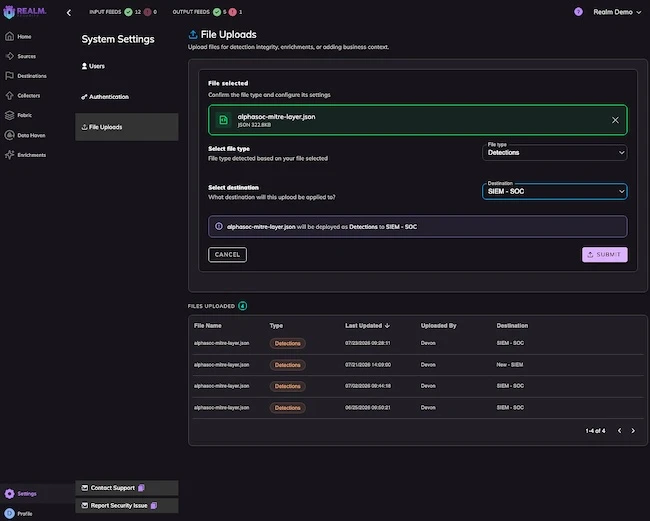Open Data Haven in the sidebar
This screenshot has height=521, width=650.
point(31,135)
